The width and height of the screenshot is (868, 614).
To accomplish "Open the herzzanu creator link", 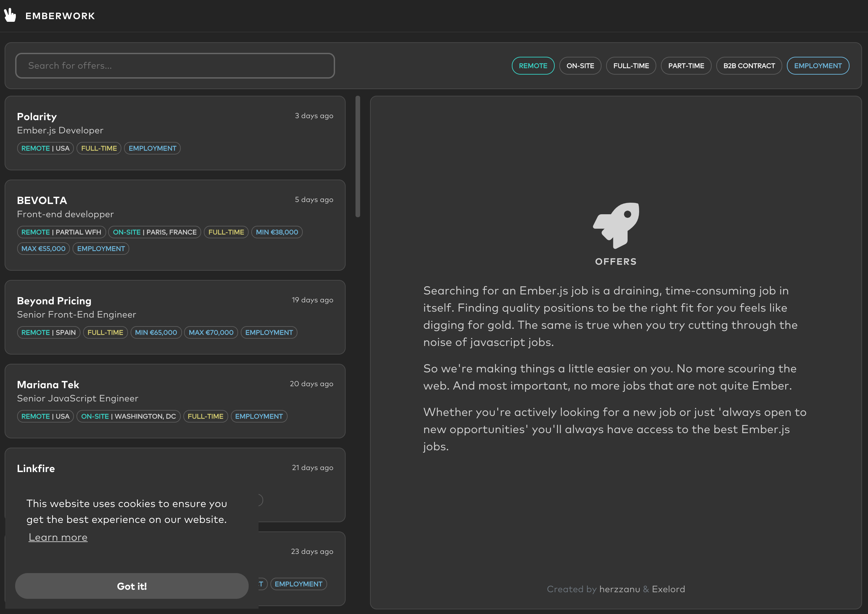I will pyautogui.click(x=619, y=589).
